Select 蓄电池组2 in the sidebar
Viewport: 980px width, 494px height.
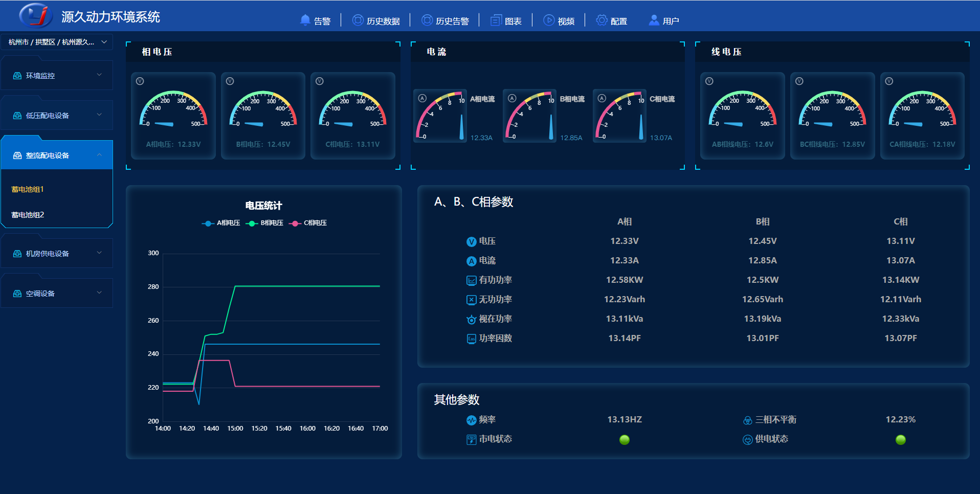28,215
